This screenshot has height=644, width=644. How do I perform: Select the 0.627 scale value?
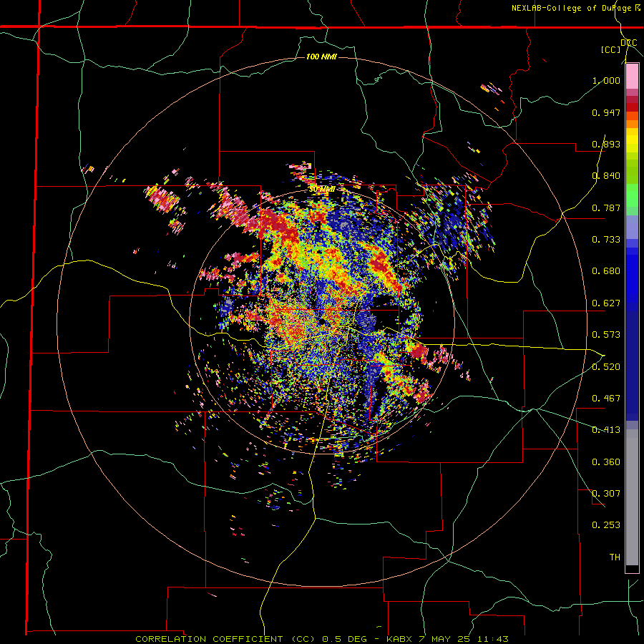606,303
